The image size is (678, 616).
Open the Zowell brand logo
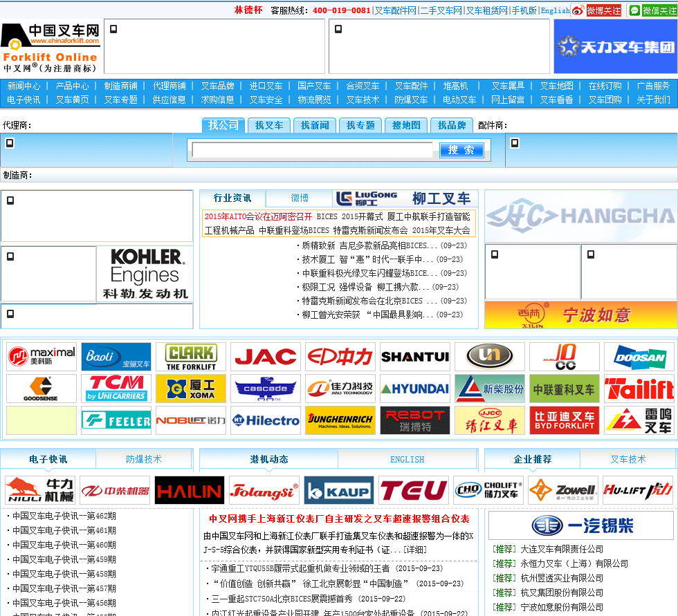(x=563, y=490)
